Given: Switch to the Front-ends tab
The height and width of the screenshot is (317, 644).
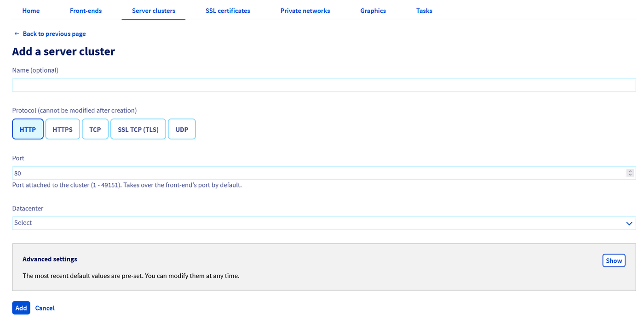Looking at the screenshot, I should 86,11.
